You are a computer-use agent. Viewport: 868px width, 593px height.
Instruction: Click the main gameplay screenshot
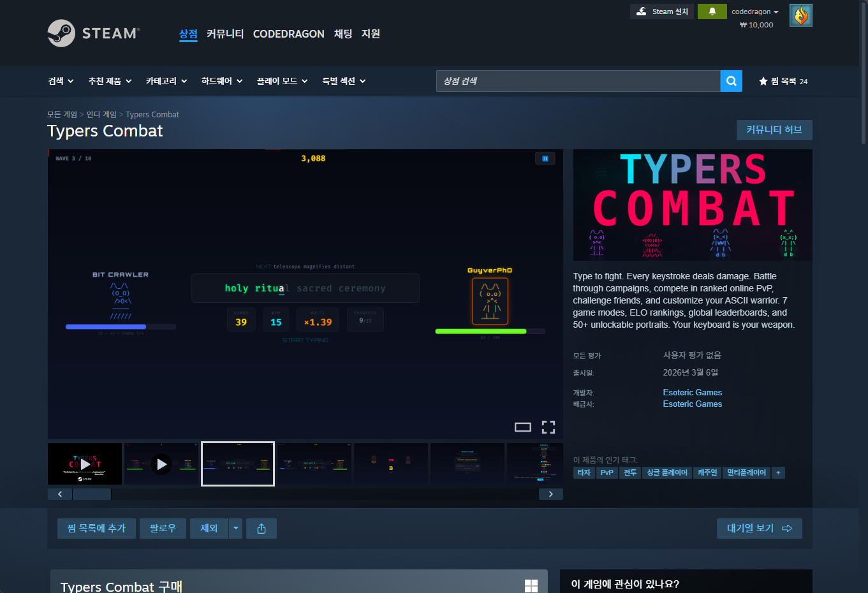[305, 294]
